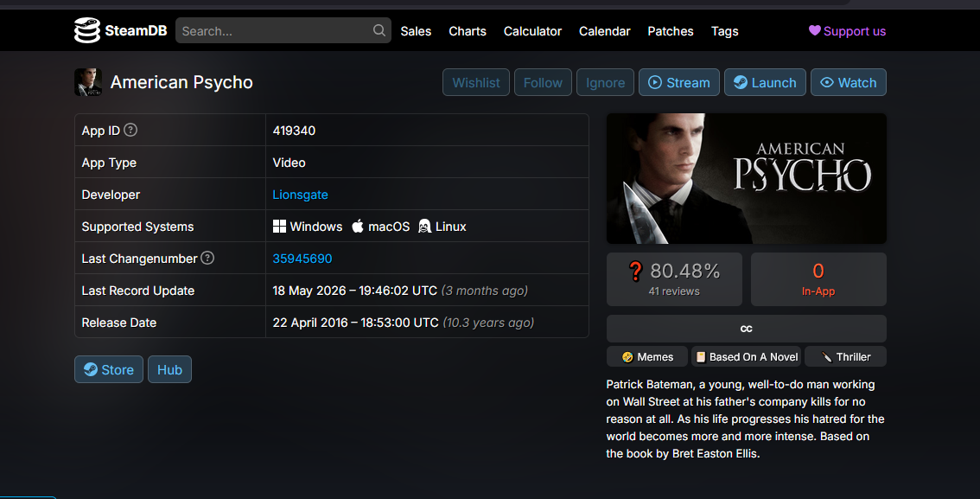The image size is (980, 499).
Task: Click the Ignore button
Action: 605,82
